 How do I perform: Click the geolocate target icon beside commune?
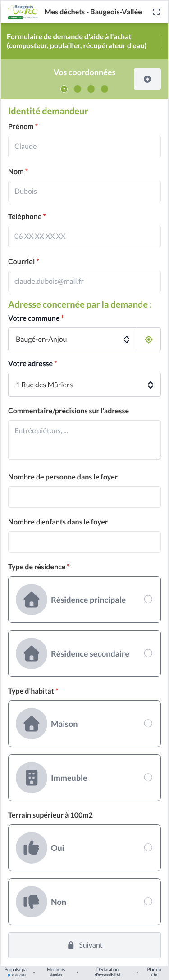coord(149,340)
